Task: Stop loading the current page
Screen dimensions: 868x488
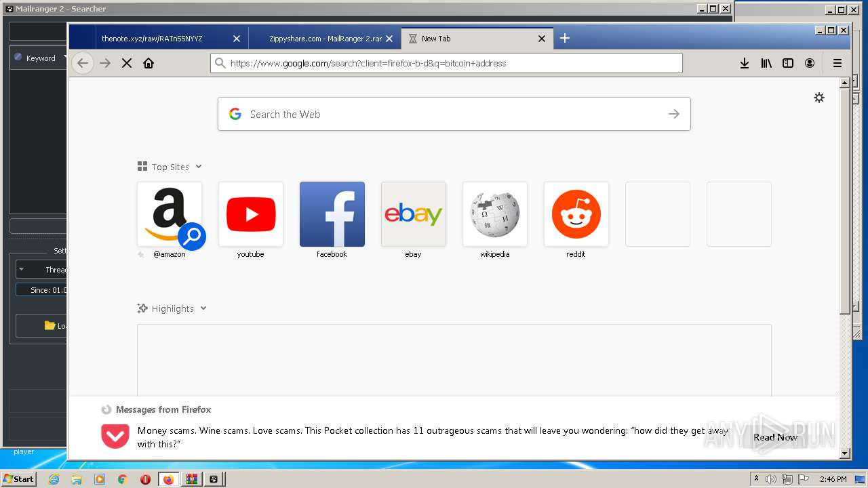Action: (x=127, y=63)
